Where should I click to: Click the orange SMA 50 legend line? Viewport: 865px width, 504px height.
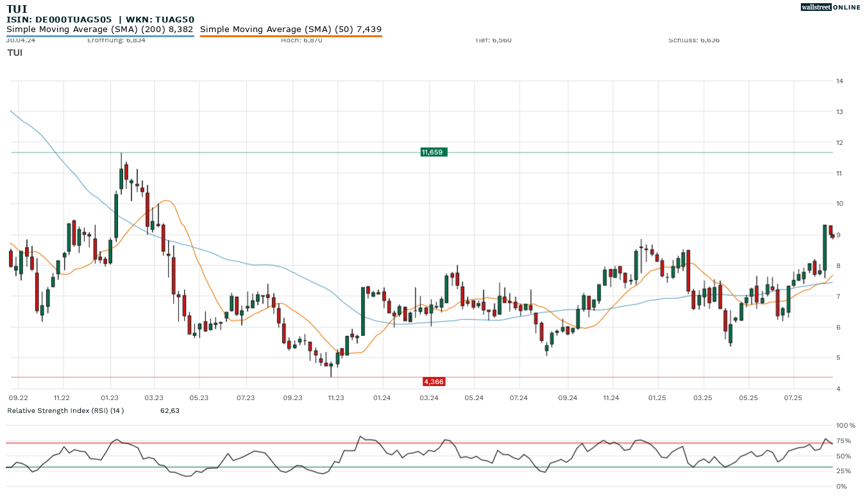pos(291,36)
